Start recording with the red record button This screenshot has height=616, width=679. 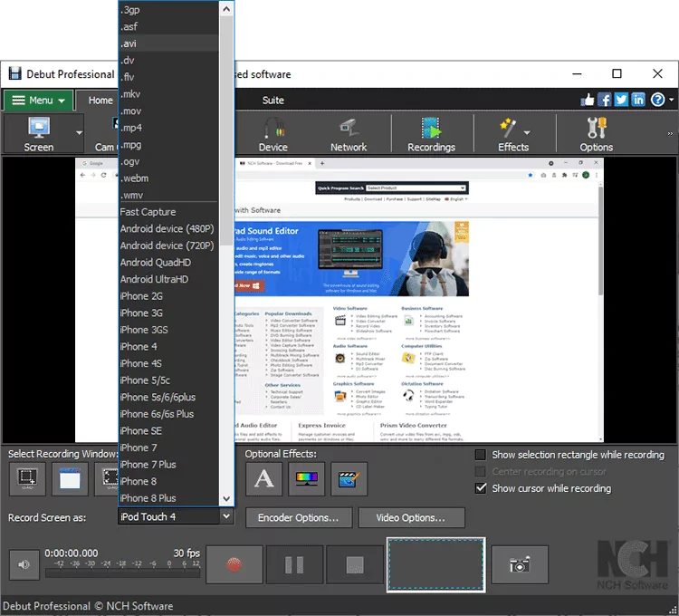pyautogui.click(x=234, y=565)
